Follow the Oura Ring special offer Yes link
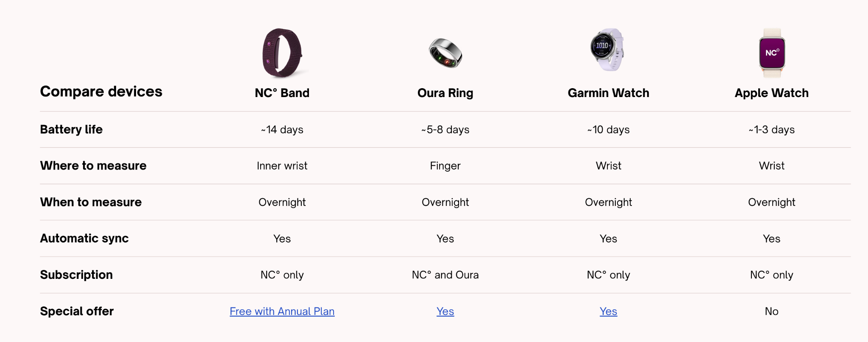The width and height of the screenshot is (868, 342). (x=445, y=311)
